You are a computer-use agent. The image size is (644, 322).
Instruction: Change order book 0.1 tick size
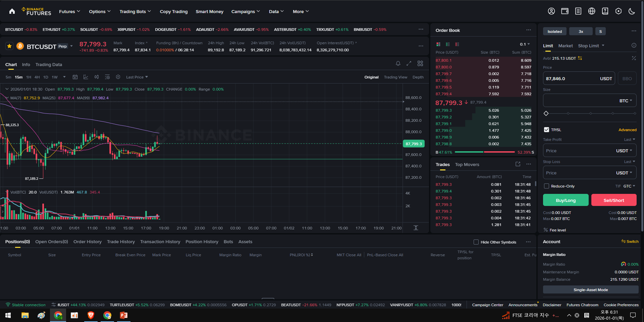(x=525, y=44)
